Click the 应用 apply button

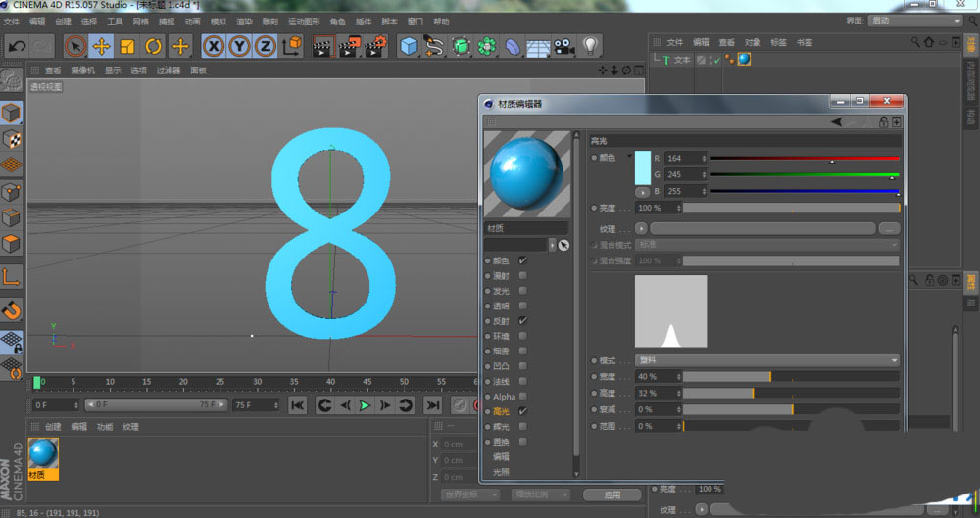coord(612,494)
